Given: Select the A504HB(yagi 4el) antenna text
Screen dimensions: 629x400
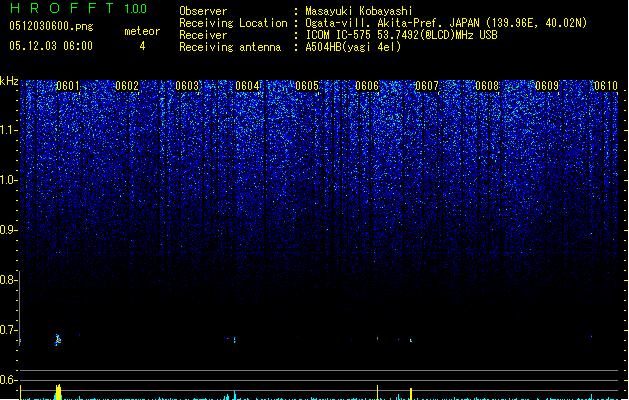Looking at the screenshot, I should tap(353, 47).
